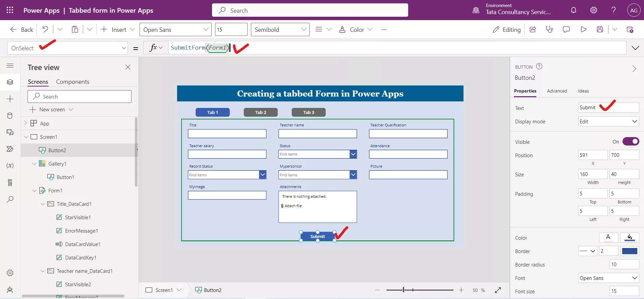Open Power Automate icon in left rail
The image size is (644, 299).
tap(10, 149)
